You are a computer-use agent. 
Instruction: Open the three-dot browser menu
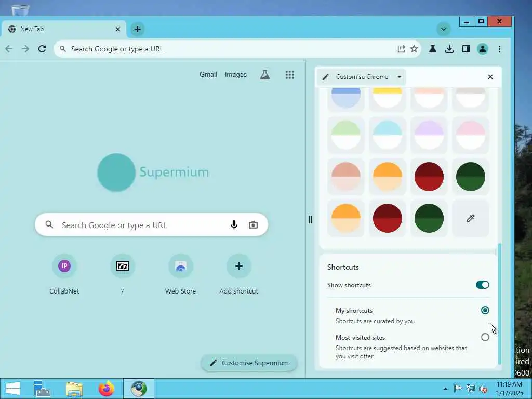tap(499, 49)
